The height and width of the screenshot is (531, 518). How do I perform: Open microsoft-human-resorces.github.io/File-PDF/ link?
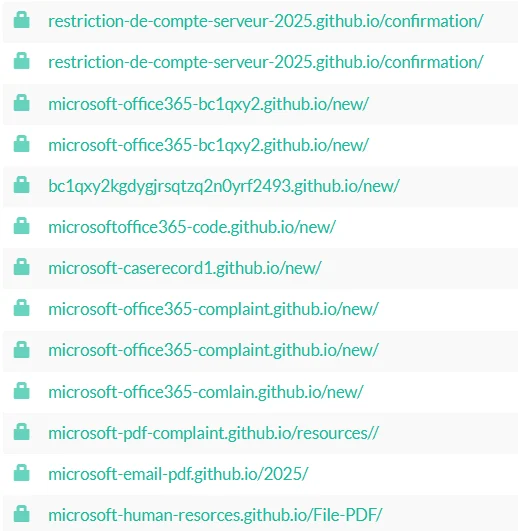point(215,515)
